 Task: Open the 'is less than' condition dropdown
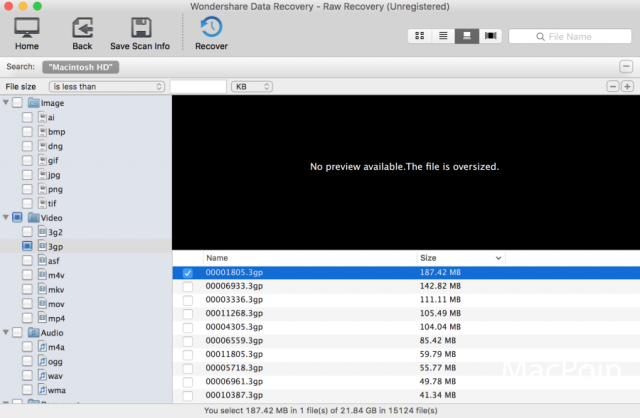click(x=107, y=87)
